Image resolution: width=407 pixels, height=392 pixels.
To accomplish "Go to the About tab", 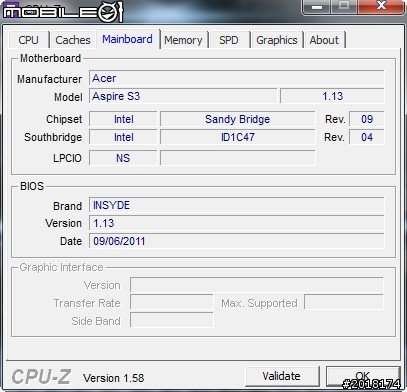I will [x=324, y=40].
